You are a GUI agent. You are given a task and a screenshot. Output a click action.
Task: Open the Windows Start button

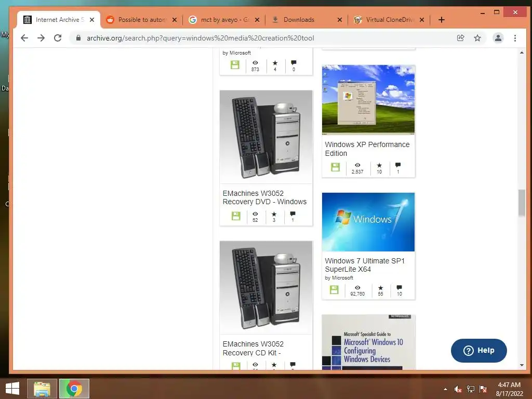pos(12,389)
